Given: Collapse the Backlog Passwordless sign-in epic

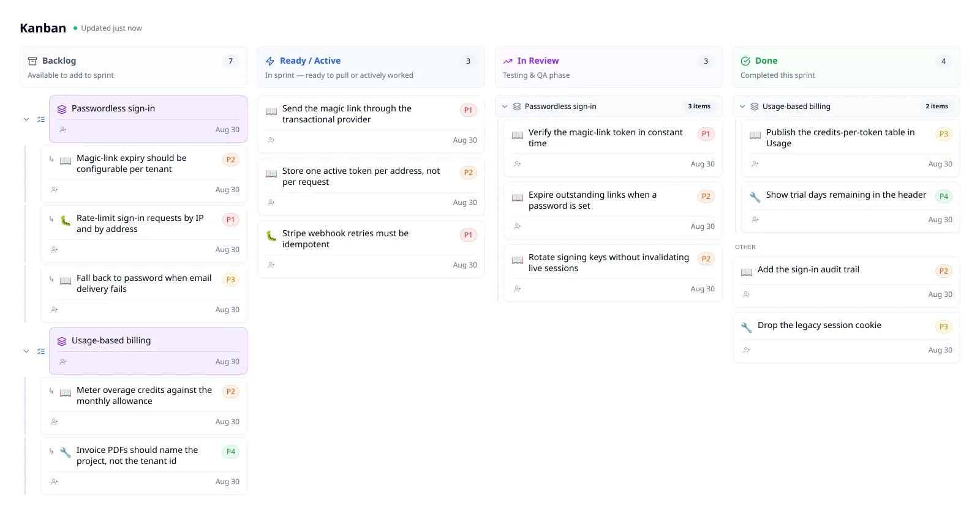Looking at the screenshot, I should [26, 119].
